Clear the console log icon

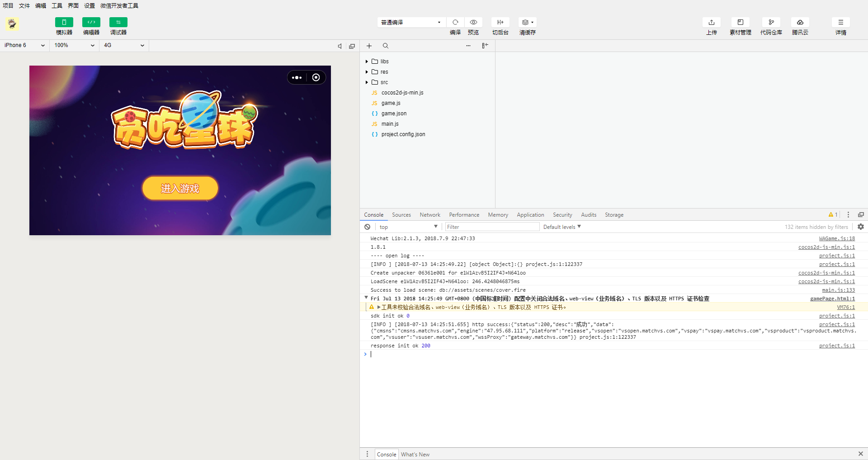click(x=368, y=227)
